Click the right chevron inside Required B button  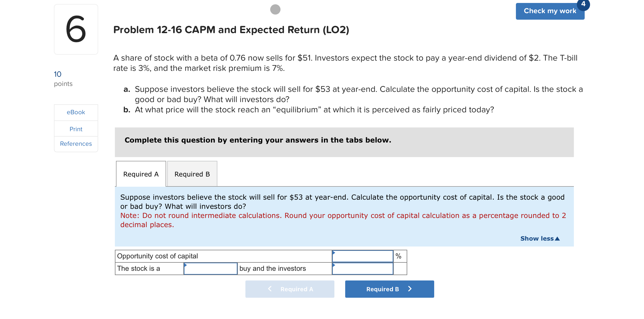[x=410, y=289]
